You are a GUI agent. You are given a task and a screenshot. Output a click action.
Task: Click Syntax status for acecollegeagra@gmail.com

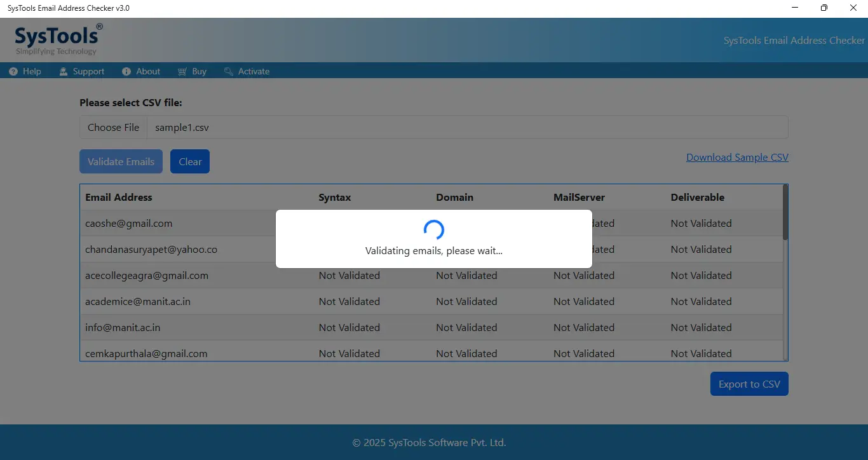point(349,276)
